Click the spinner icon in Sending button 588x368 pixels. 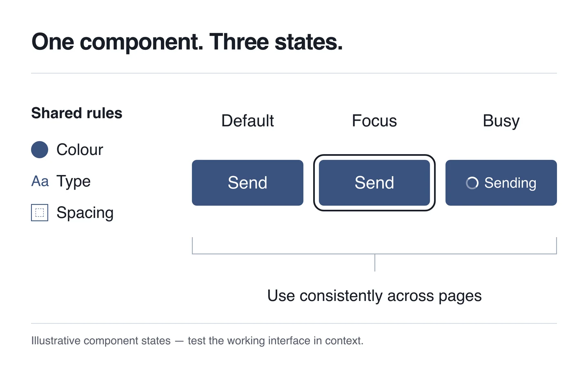472,183
